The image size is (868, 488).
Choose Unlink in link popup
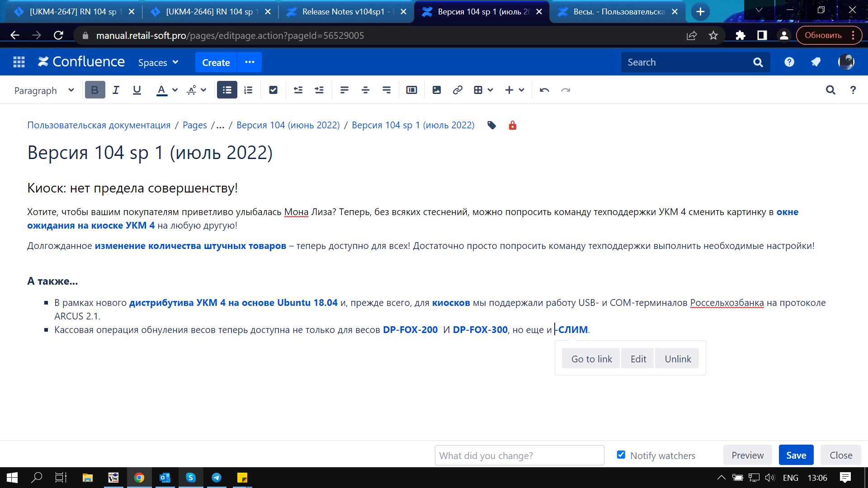pyautogui.click(x=677, y=359)
